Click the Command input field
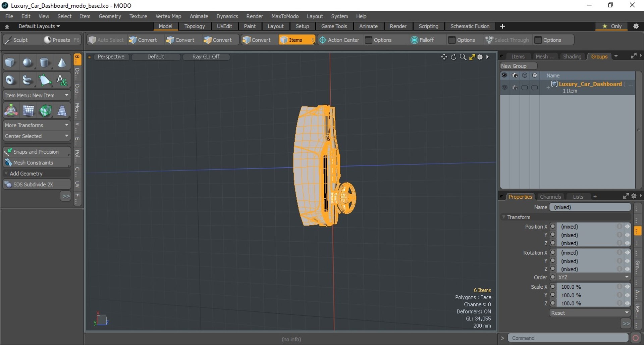 click(568, 338)
